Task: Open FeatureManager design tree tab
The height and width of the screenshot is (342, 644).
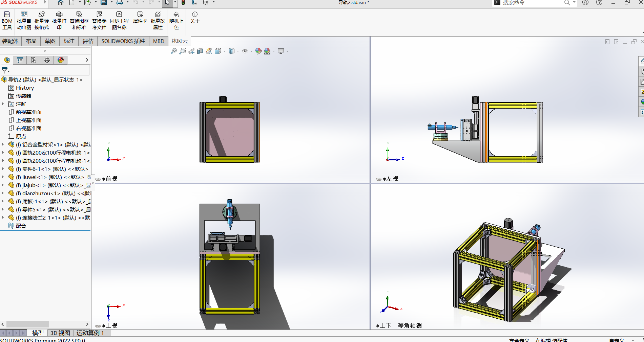Action: pyautogui.click(x=6, y=60)
